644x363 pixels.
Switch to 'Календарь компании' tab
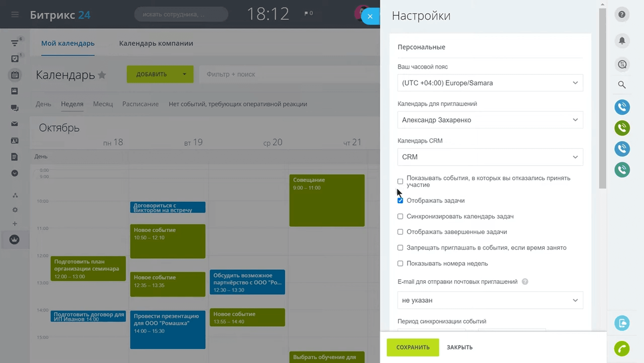pos(156,43)
